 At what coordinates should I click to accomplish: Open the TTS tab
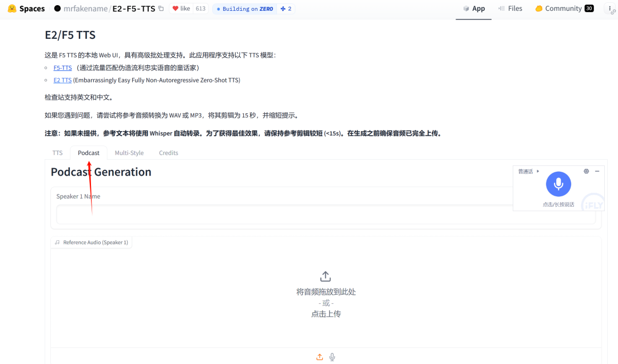tap(57, 153)
